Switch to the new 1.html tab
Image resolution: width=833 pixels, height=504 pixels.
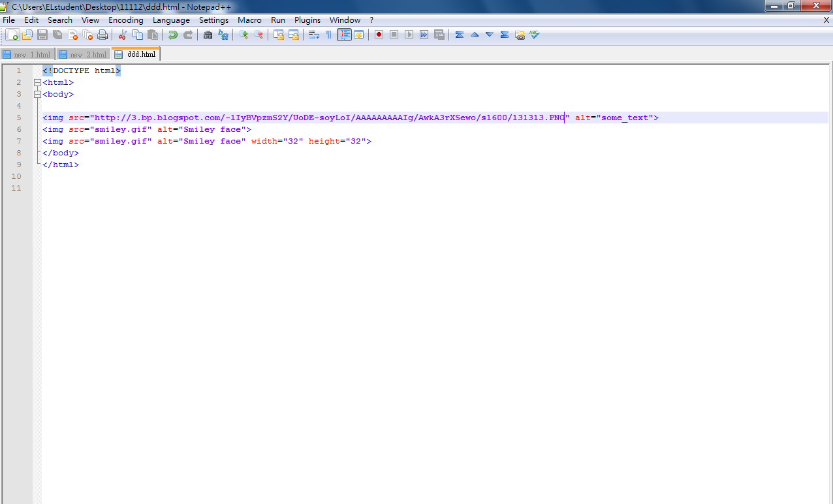coord(27,54)
